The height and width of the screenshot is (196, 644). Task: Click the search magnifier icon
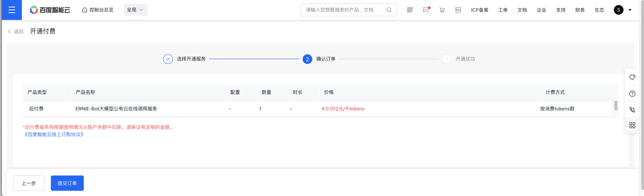[389, 10]
